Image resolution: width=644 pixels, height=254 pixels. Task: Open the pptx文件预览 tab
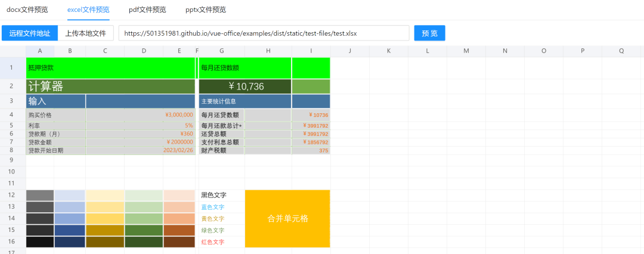[x=206, y=10]
